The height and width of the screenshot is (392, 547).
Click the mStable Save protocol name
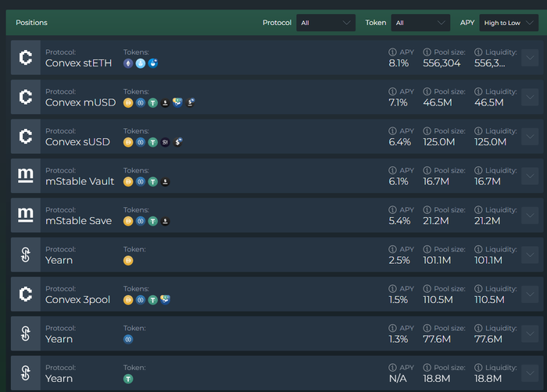pyautogui.click(x=78, y=221)
